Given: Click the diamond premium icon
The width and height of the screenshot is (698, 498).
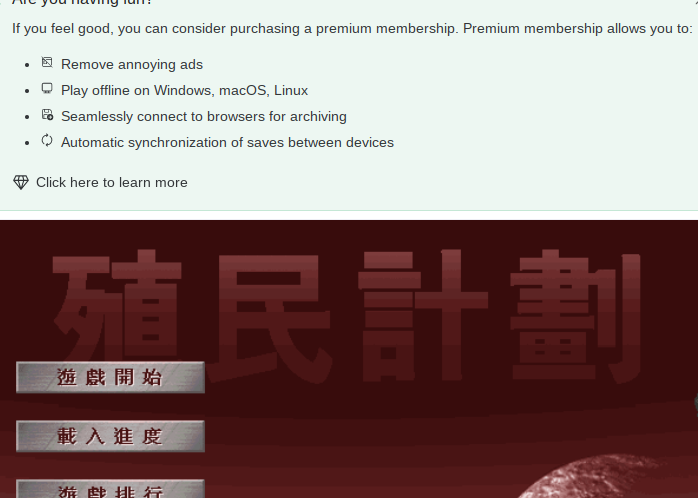Looking at the screenshot, I should [x=21, y=182].
